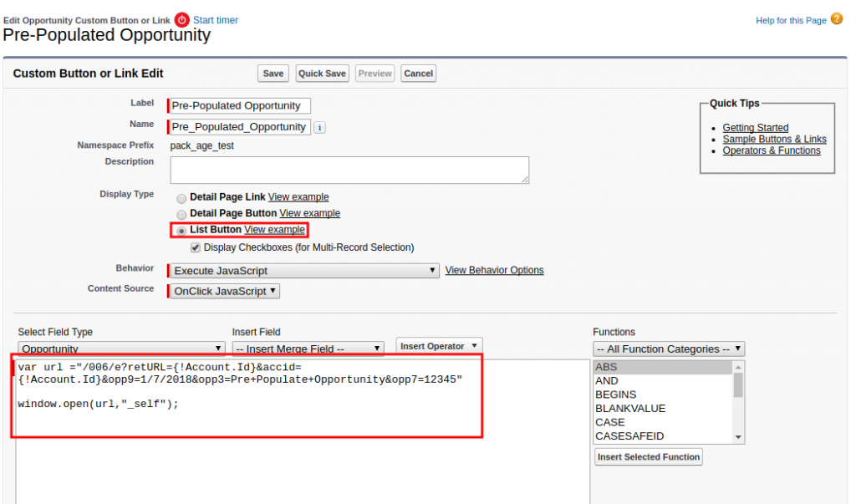Click the Functions list scrollbar down arrow

pyautogui.click(x=738, y=437)
